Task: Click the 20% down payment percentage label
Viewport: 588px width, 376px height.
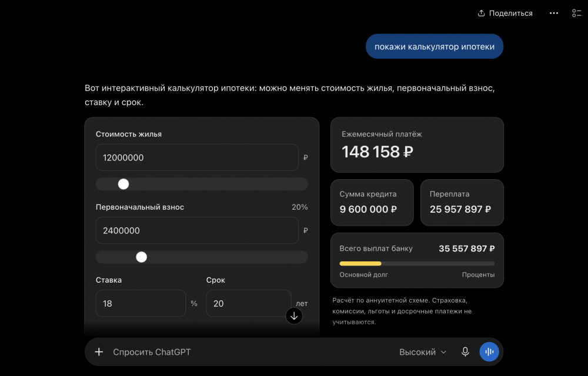Action: click(x=300, y=207)
